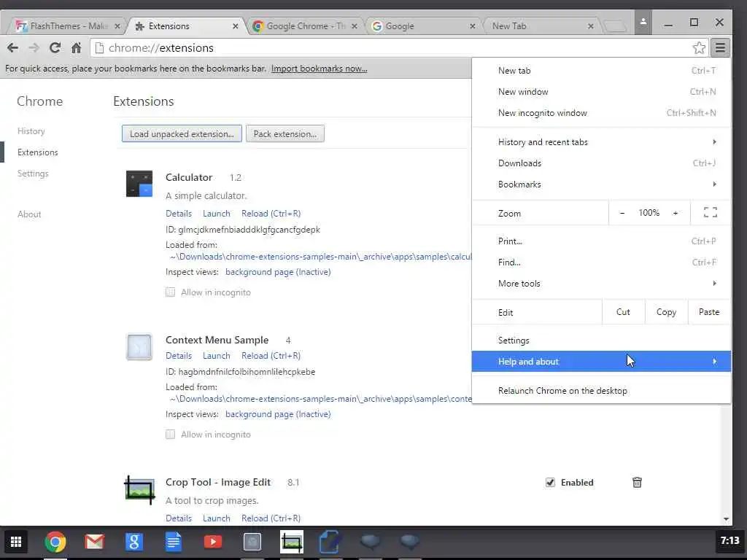
Task: Click the Context Menu Sample extension icon
Action: [x=139, y=346]
